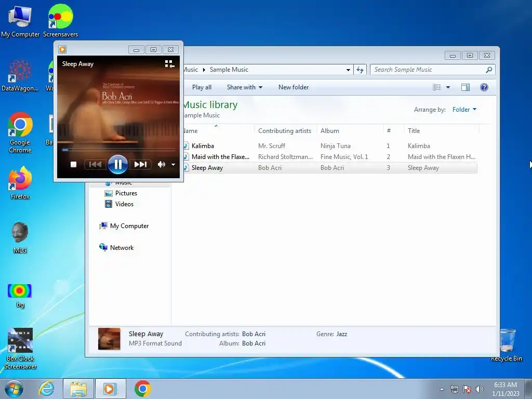Click the Sleep Away album art thumbnail
The width and height of the screenshot is (532, 399).
click(109, 339)
